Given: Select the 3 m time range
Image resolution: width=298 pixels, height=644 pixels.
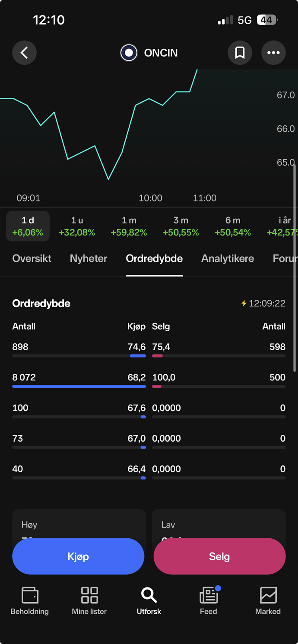Looking at the screenshot, I should 181,226.
